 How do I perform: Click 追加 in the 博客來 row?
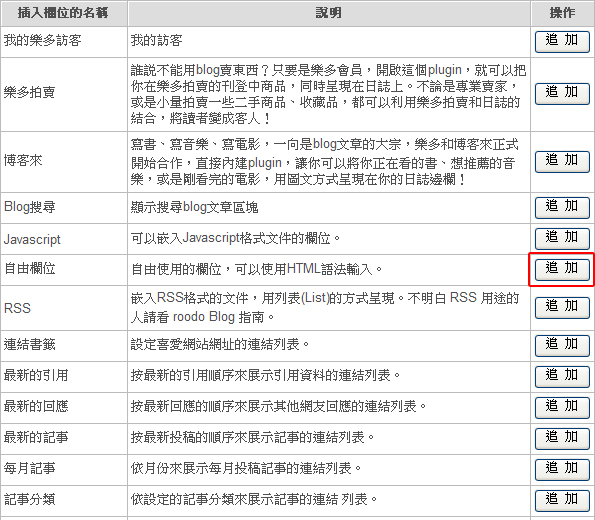coord(562,162)
